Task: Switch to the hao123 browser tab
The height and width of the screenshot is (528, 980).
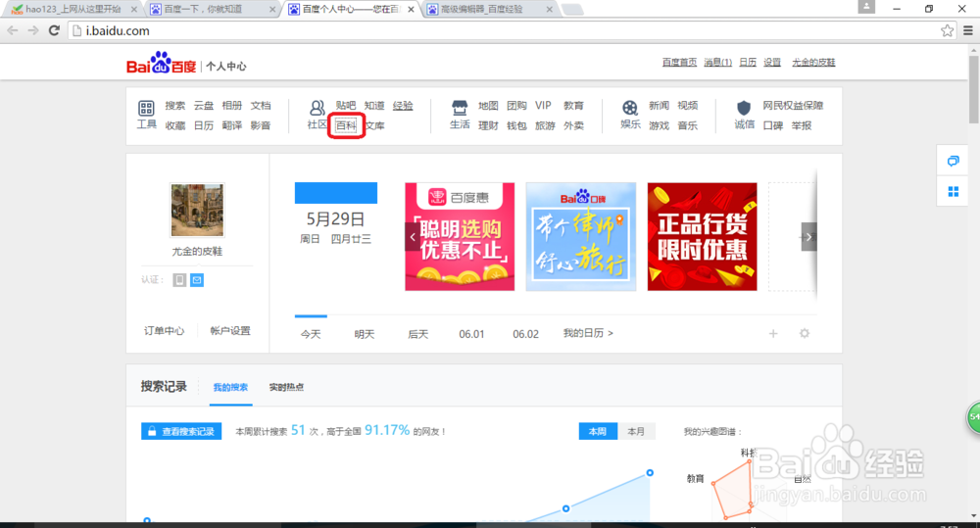Action: coord(73,10)
